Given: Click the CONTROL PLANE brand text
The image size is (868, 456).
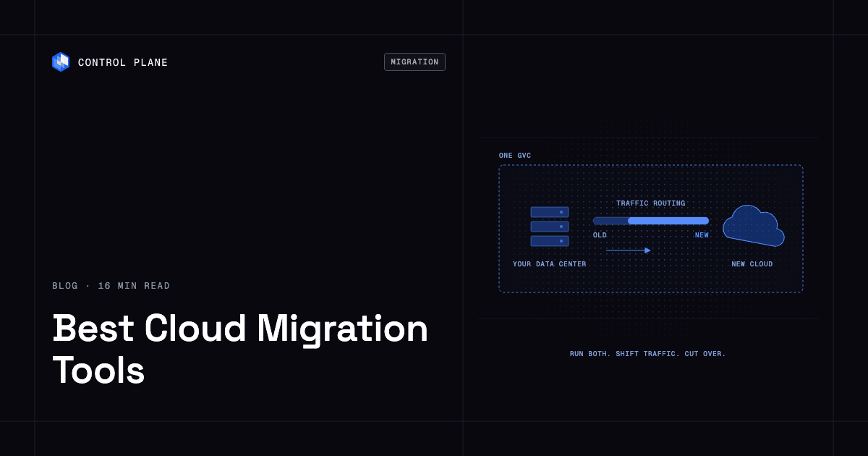Looking at the screenshot, I should [123, 63].
